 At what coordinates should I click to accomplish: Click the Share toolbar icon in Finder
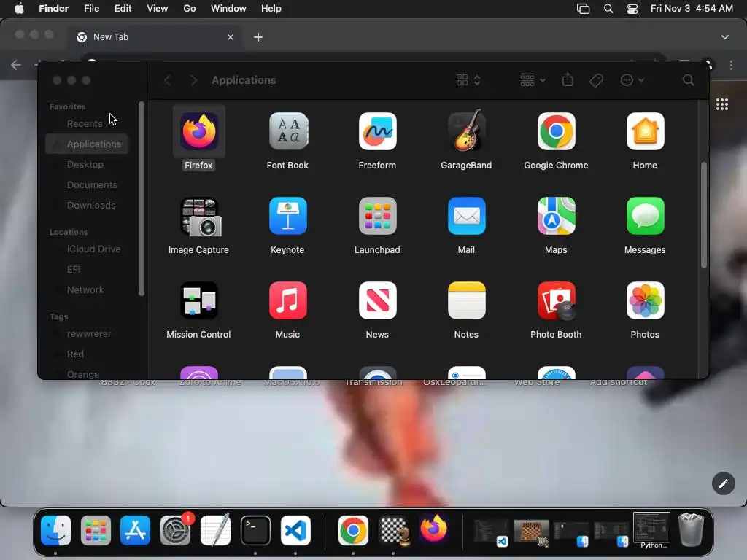click(x=568, y=79)
